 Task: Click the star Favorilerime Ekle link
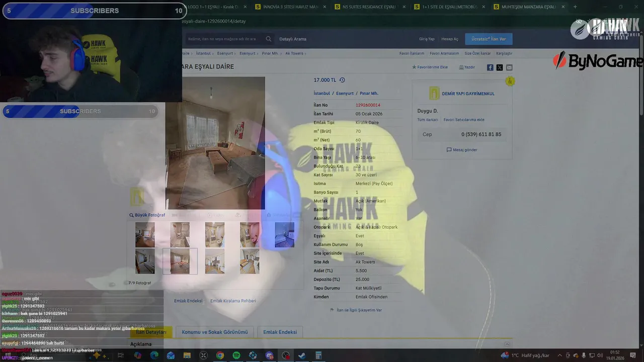pyautogui.click(x=430, y=67)
